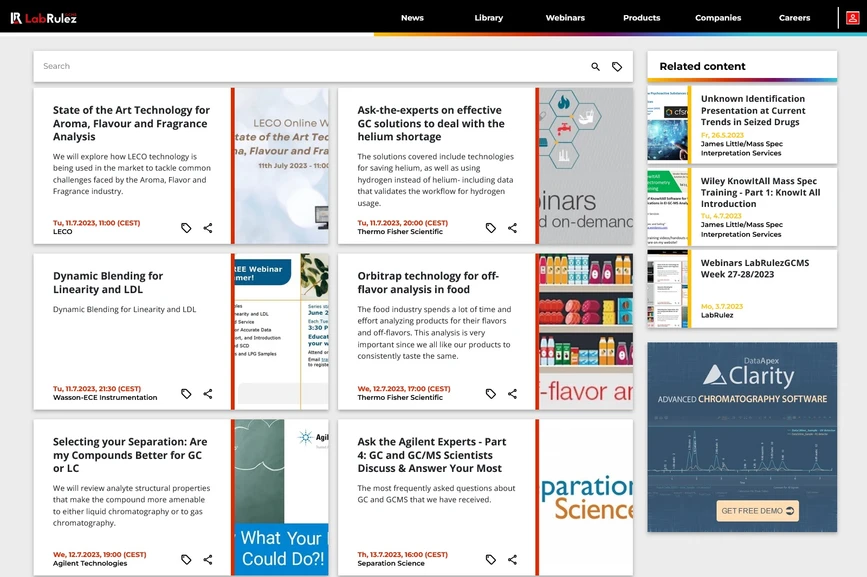Click the helium hexagon icons thumbnail
The image size is (867, 577).
pos(586,166)
